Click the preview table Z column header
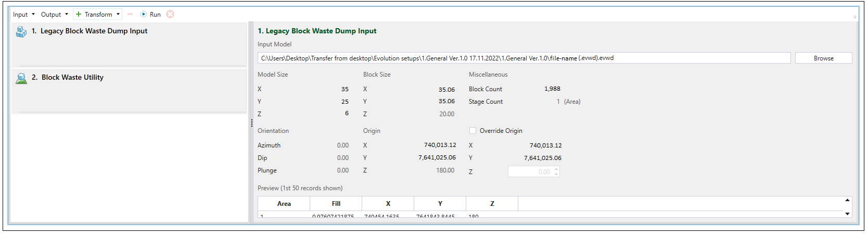This screenshot has width=868, height=234. click(x=492, y=204)
